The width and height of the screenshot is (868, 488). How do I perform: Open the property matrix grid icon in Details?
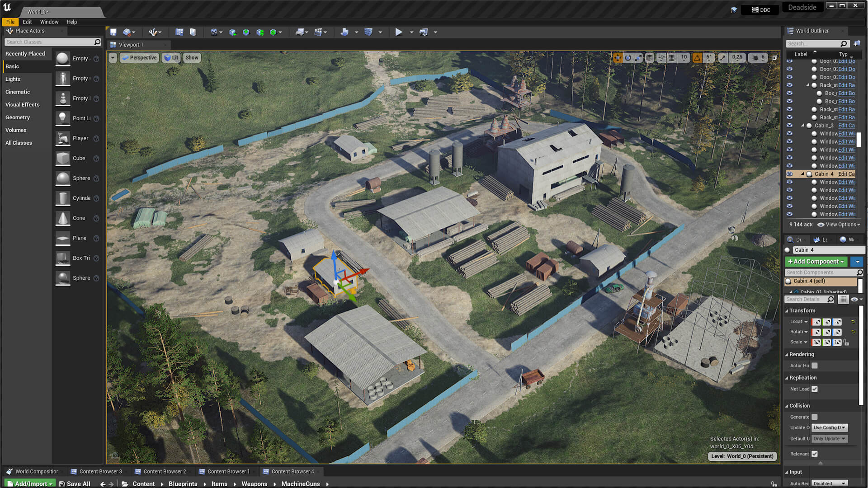[x=843, y=299]
